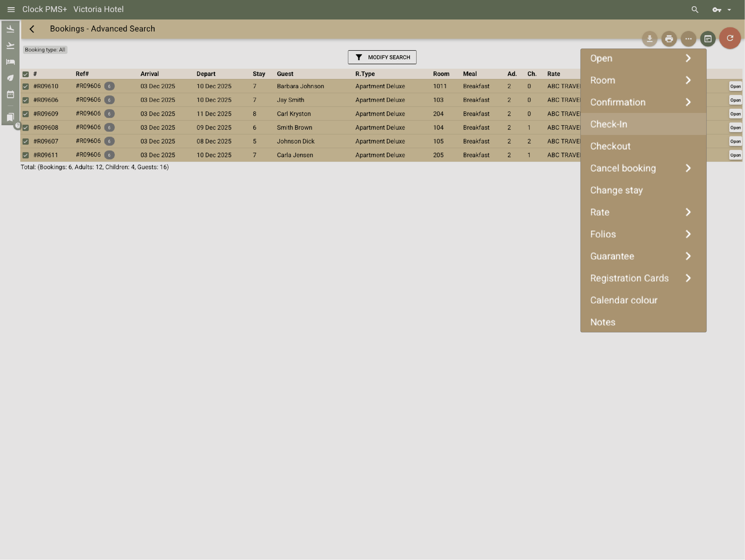Select Calendar colour menu entry
745x560 pixels.
pos(624,300)
